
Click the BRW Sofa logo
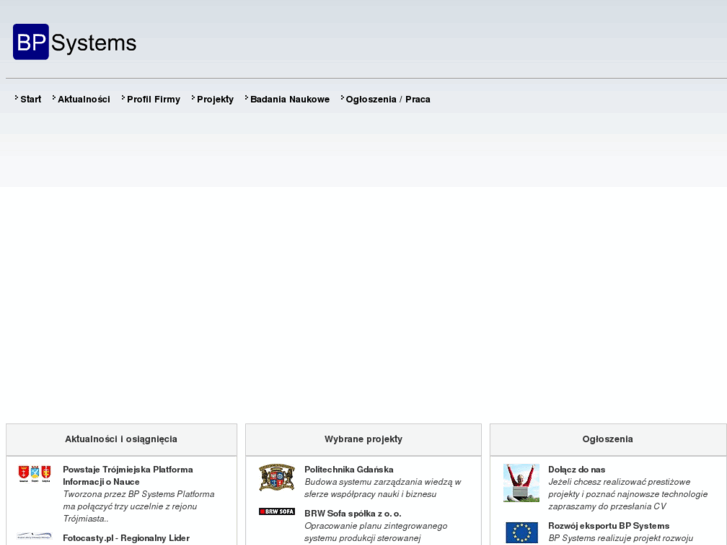(x=277, y=511)
